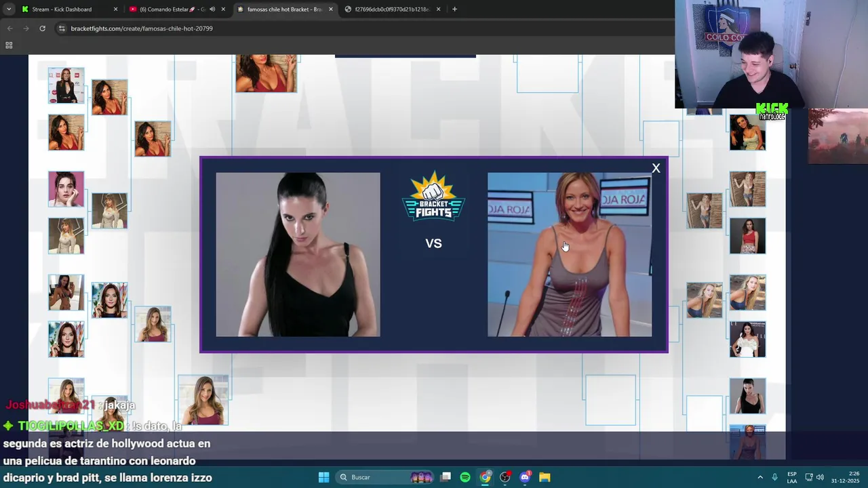The image size is (868, 488).
Task: Open the Windows Start menu
Action: point(323,477)
